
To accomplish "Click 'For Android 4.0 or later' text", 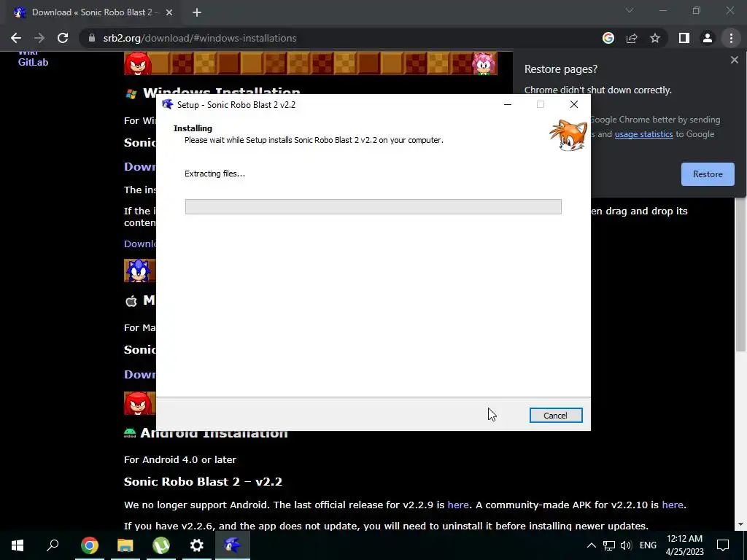I will (x=180, y=460).
